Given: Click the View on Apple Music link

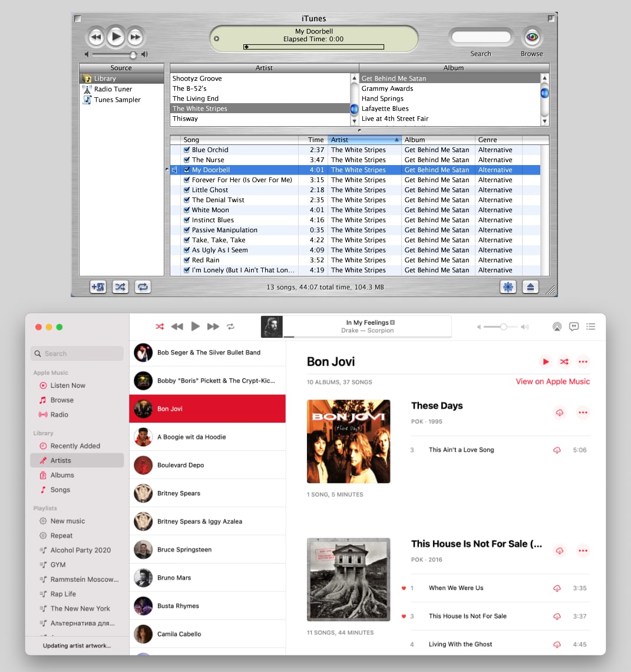Looking at the screenshot, I should click(x=552, y=381).
